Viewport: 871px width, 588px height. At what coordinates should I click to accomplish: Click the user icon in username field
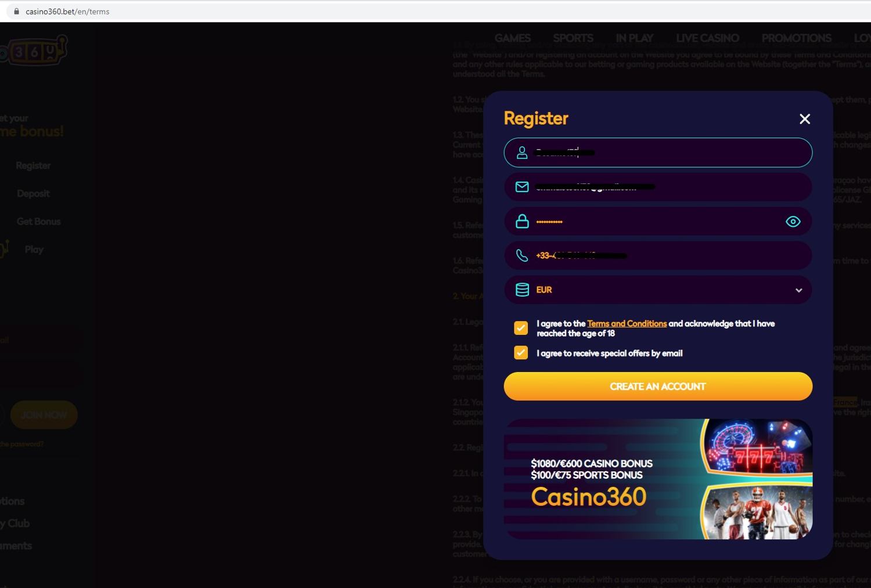522,153
